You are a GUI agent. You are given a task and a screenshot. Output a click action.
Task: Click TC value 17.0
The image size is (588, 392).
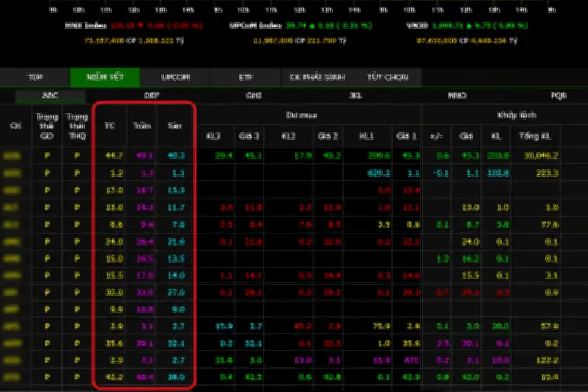click(115, 190)
